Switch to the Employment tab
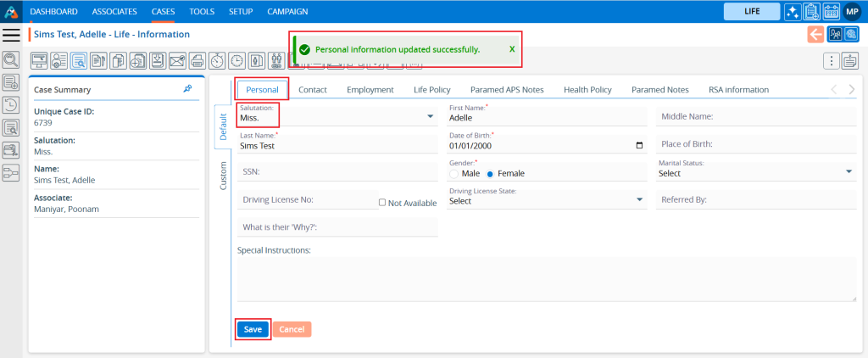The image size is (868, 358). [370, 90]
